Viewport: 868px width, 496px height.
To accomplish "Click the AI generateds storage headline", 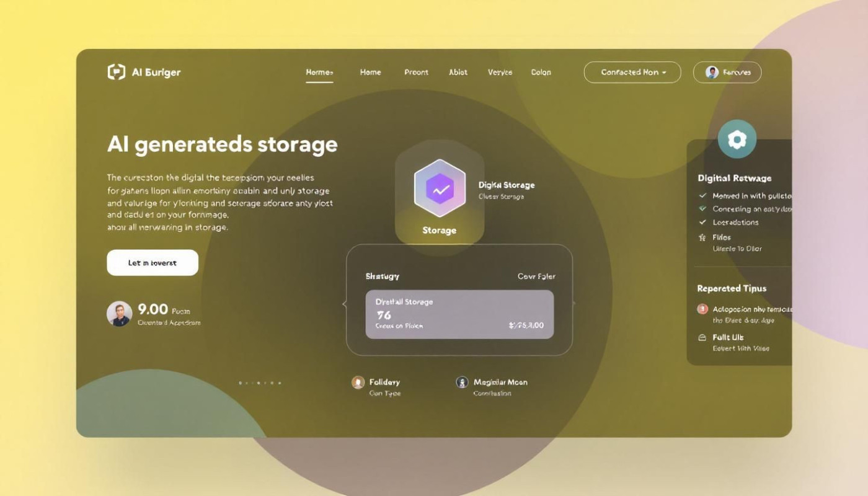I will point(223,144).
